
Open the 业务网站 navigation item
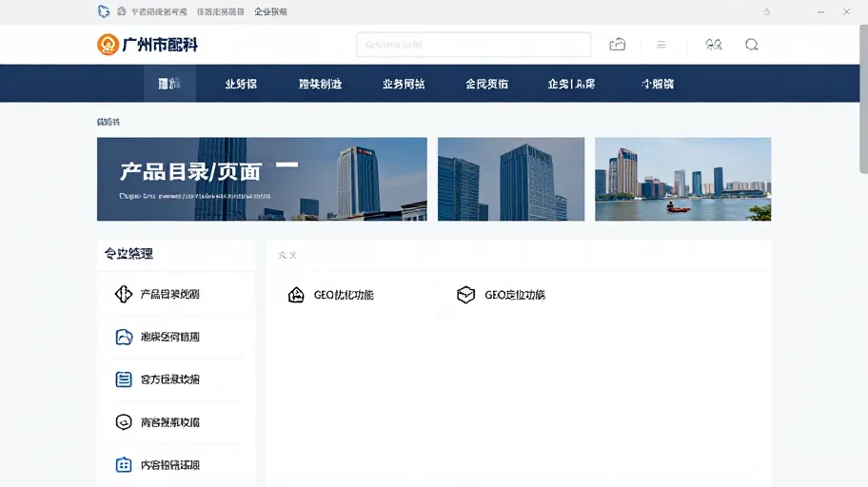tap(404, 84)
